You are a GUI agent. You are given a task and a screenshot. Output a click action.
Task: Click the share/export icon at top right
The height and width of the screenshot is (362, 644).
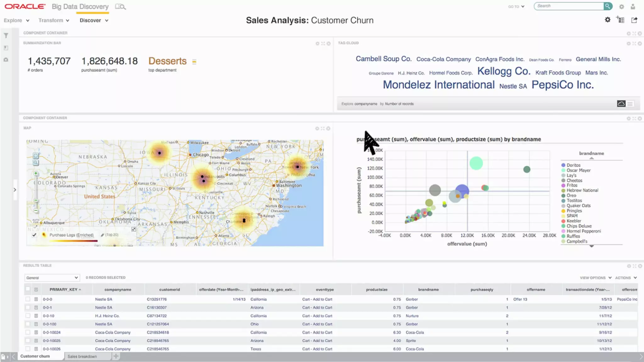click(x=634, y=20)
